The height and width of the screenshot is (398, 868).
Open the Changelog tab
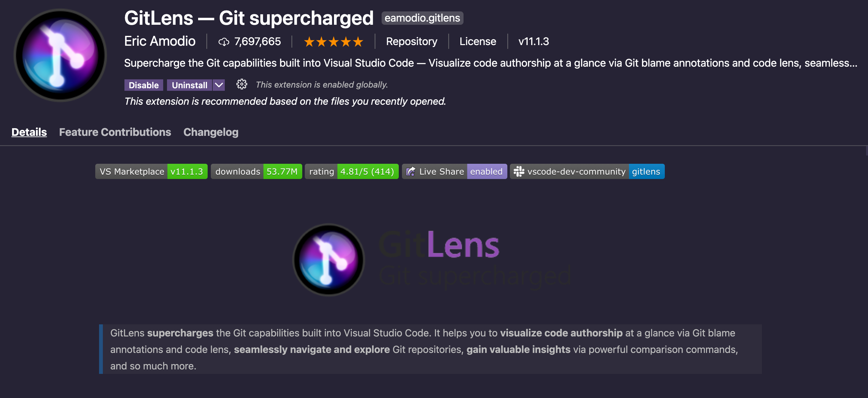coord(211,132)
